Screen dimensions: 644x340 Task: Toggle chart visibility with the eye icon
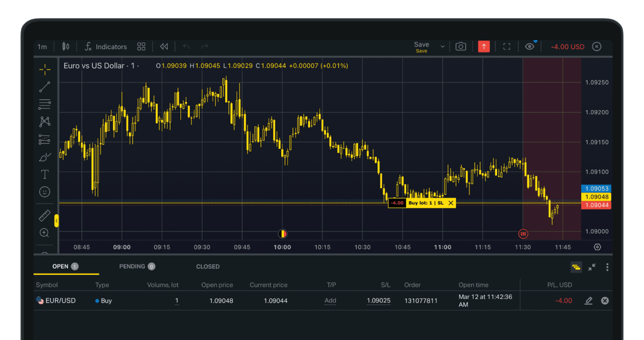[x=530, y=46]
